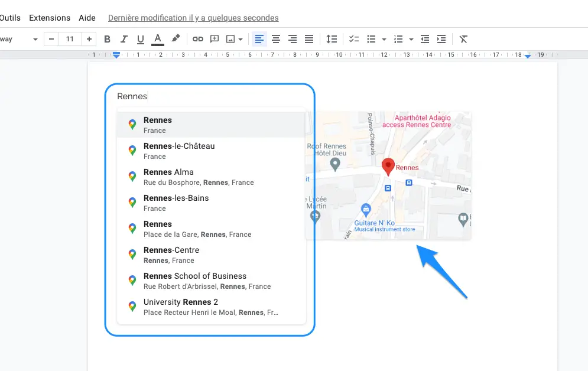
Task: Expand bulleted list options arrow
Action: tap(384, 40)
